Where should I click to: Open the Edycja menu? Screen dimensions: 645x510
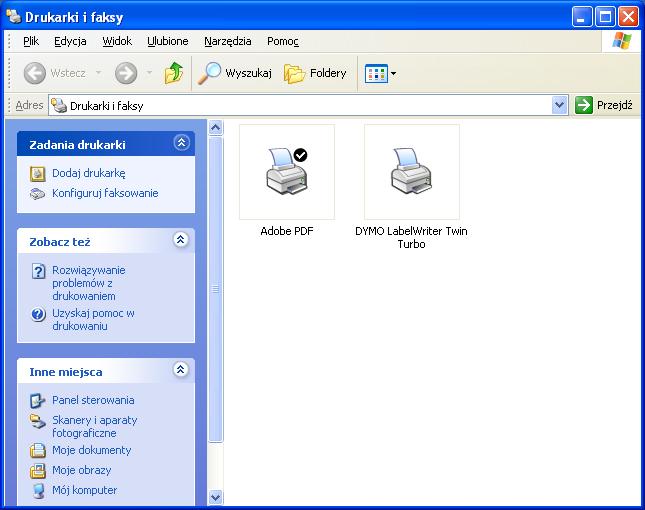[70, 41]
